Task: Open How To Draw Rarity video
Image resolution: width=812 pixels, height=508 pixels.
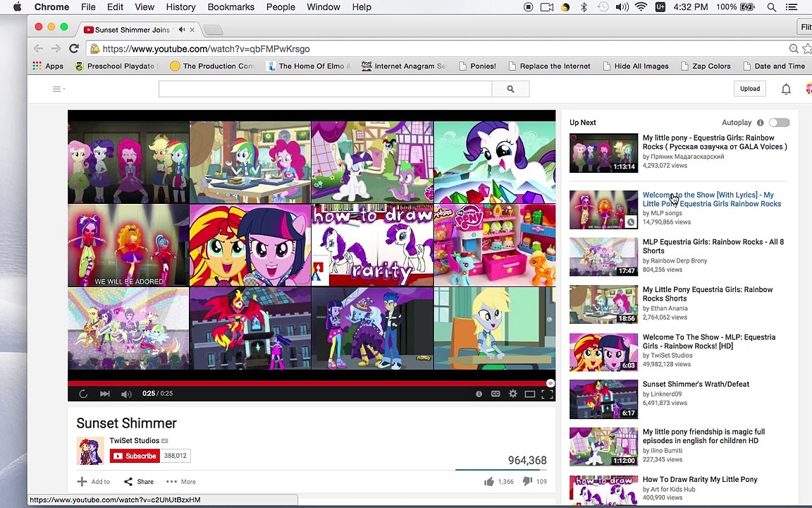Action: pyautogui.click(x=700, y=480)
